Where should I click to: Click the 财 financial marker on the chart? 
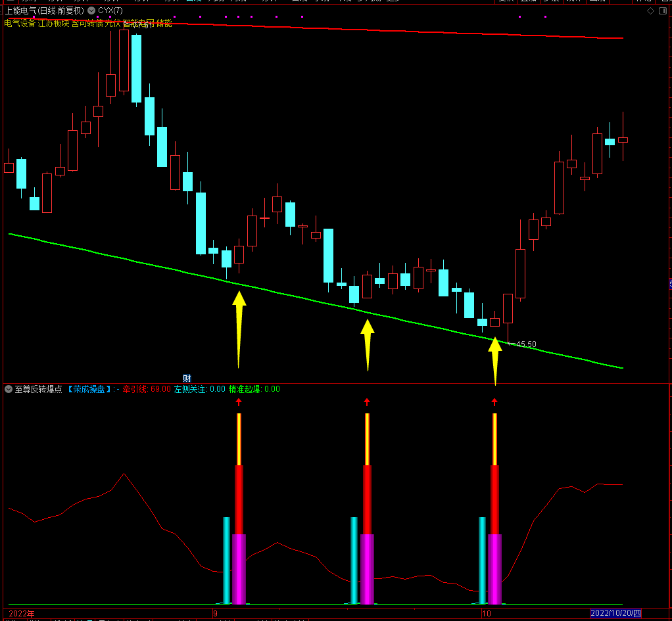(187, 378)
